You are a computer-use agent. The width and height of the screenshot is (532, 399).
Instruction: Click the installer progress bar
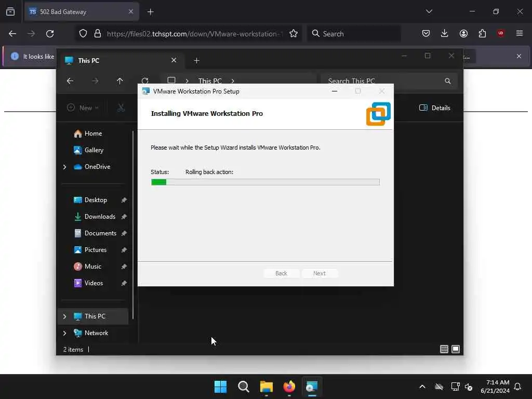pos(265,182)
